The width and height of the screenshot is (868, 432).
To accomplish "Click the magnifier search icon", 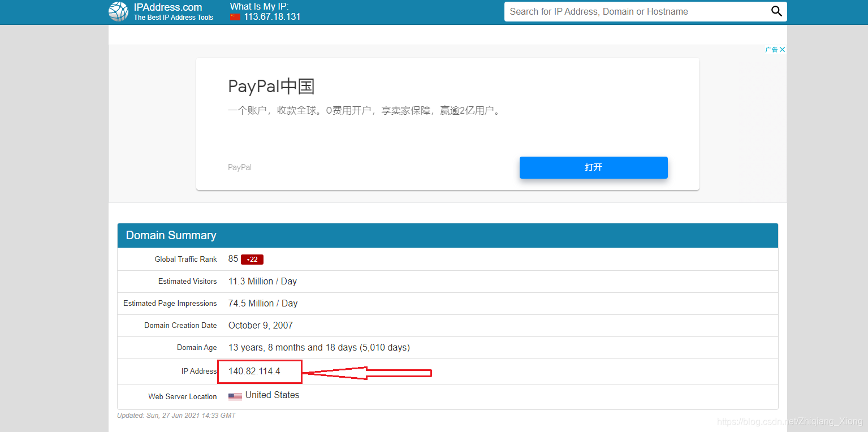I will 776,11.
